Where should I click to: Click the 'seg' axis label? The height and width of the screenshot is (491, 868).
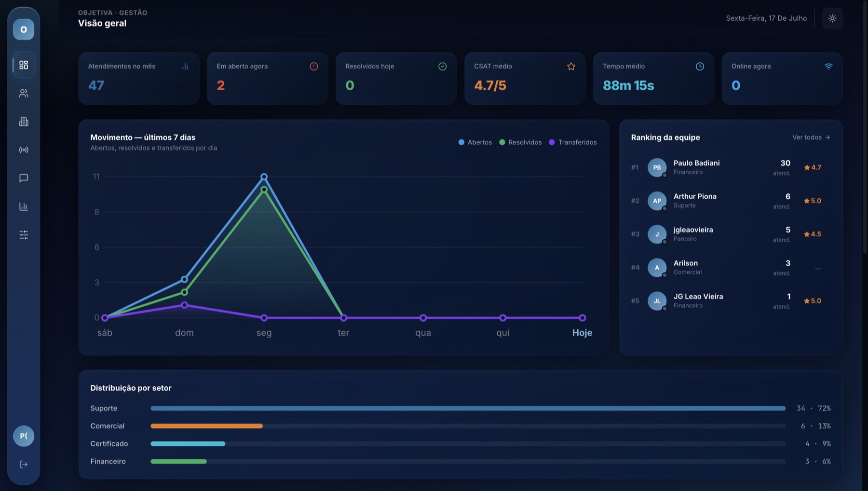(x=264, y=333)
